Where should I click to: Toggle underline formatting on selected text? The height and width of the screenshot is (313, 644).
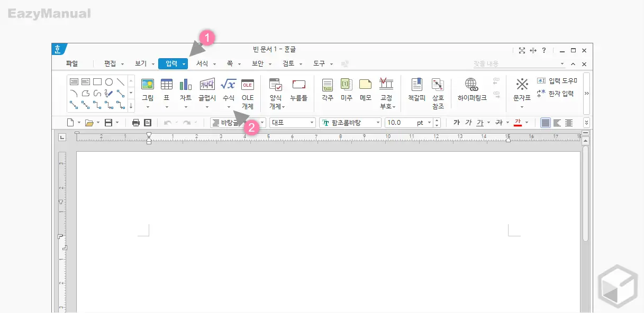click(479, 122)
